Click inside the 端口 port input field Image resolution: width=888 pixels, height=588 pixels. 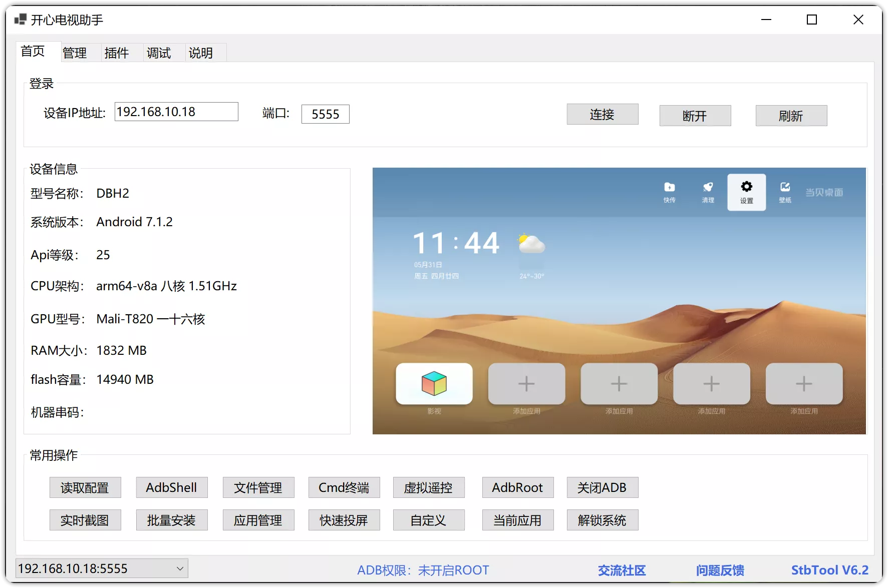pos(325,114)
